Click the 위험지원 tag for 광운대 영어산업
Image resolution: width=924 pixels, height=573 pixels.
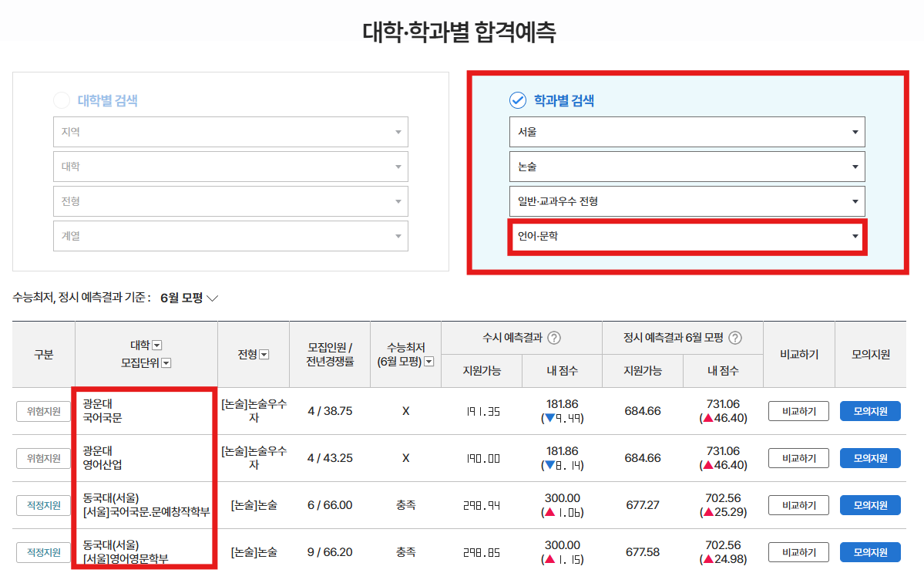tap(44, 458)
